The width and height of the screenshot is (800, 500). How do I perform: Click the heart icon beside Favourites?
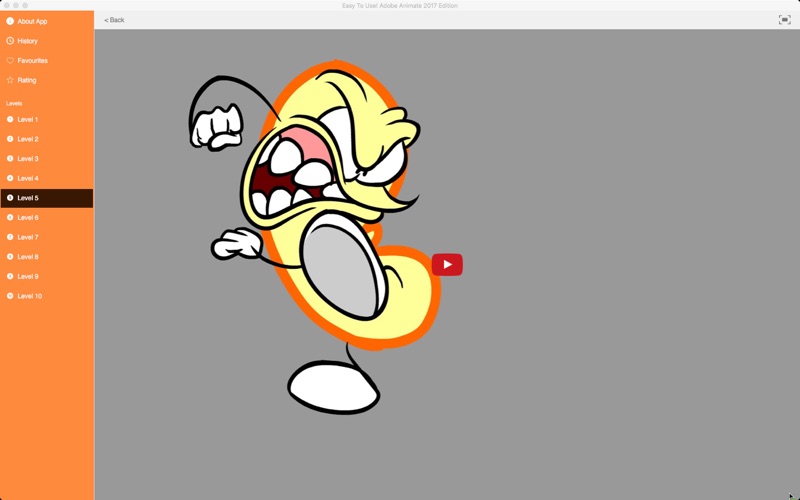[x=10, y=60]
